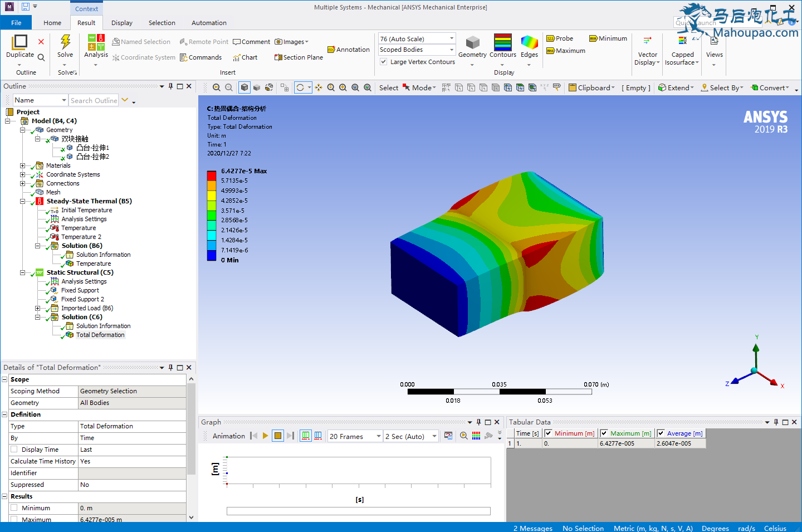Click the red legend color band
802x532 pixels.
click(212, 175)
